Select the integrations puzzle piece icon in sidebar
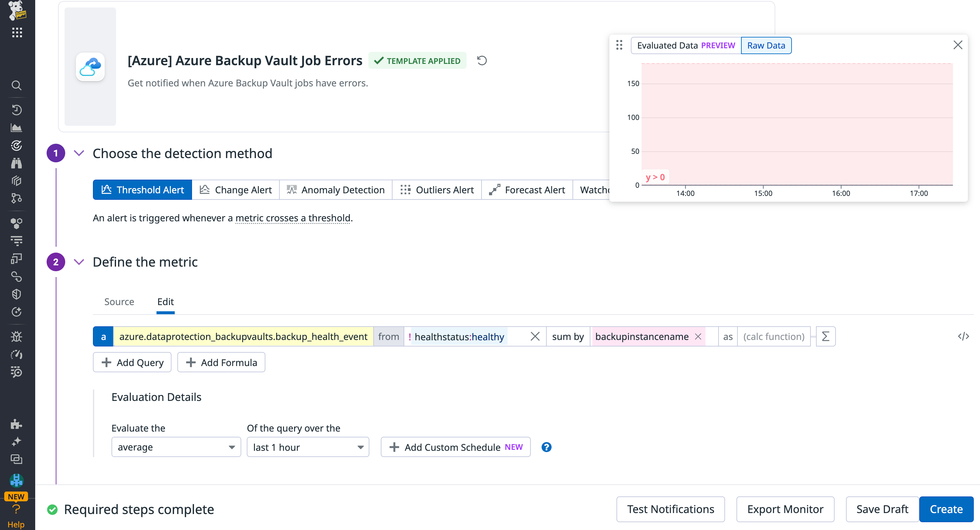The image size is (980, 530). [16, 423]
